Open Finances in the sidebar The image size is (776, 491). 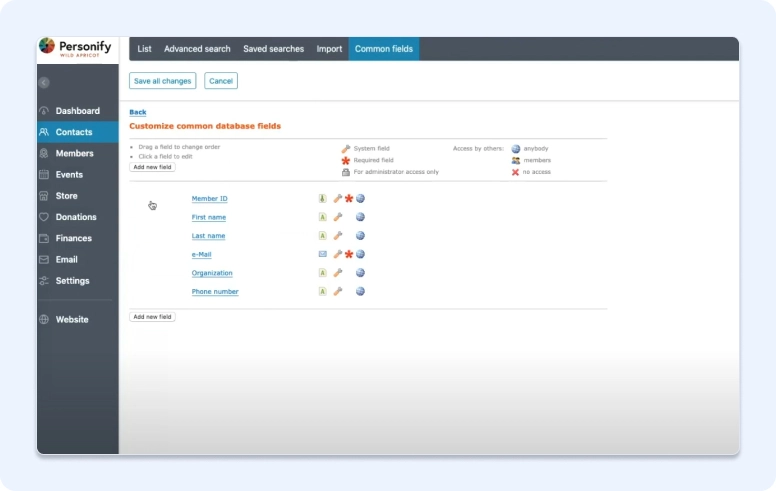tap(78, 239)
